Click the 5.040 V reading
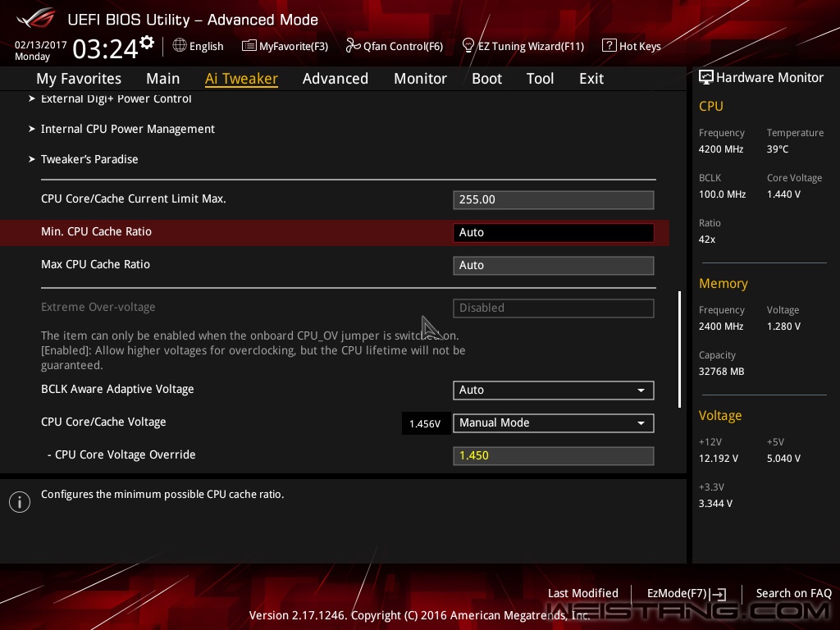840x630 pixels. coord(783,459)
